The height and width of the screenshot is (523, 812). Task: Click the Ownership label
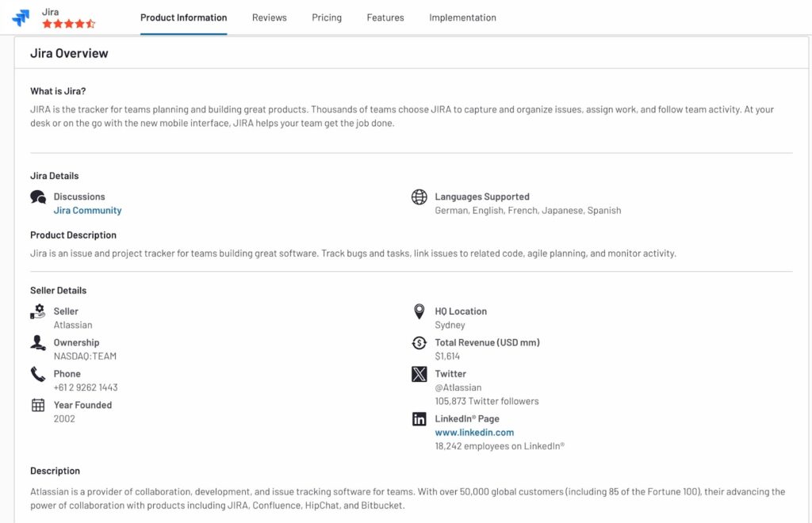77,342
